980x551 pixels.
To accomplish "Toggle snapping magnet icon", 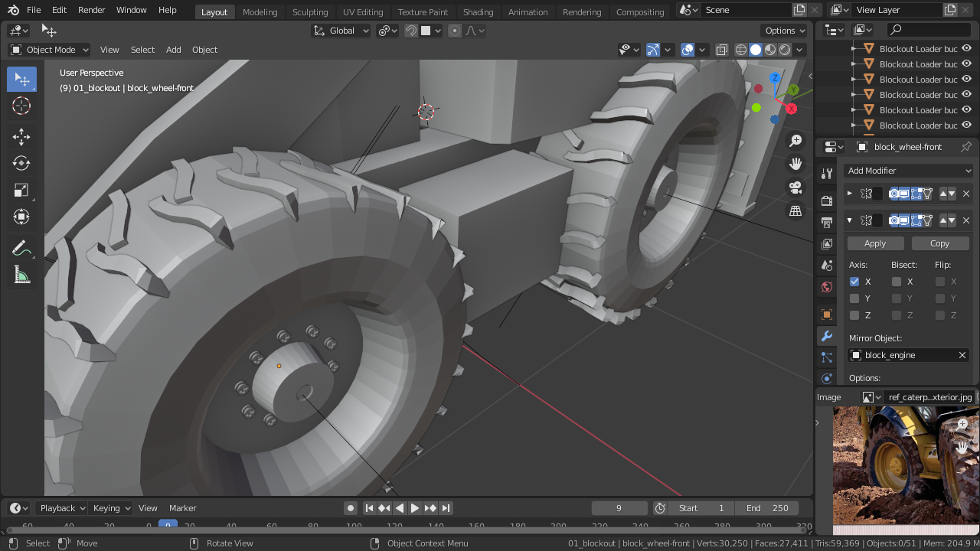I will [x=411, y=31].
